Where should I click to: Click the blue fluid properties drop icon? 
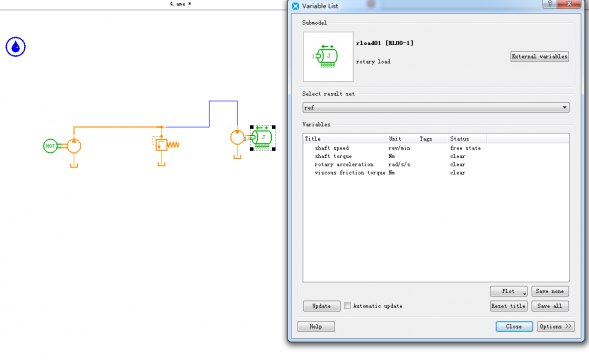click(x=15, y=47)
